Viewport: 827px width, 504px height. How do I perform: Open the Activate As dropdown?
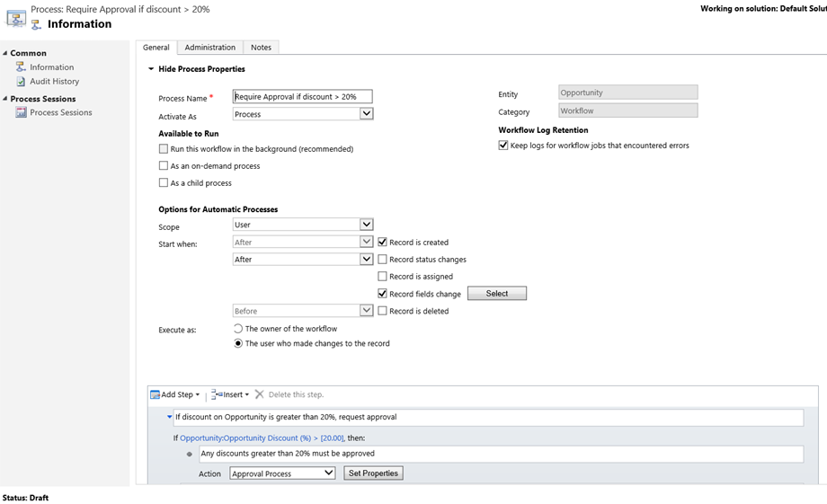366,114
